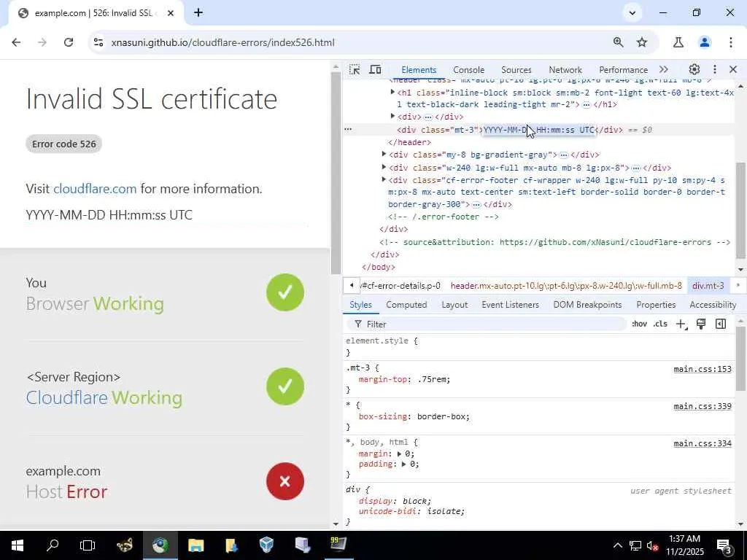Screen dimensions: 747x560
Task: Open a new browser tab
Action: (x=198, y=13)
